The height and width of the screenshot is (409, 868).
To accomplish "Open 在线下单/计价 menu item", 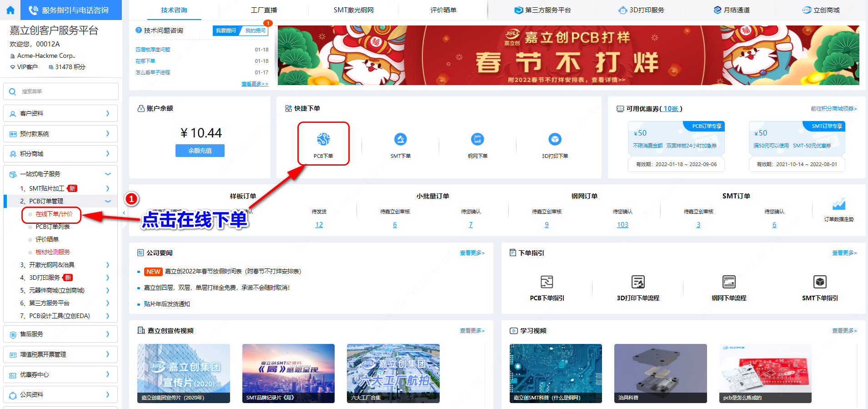I will point(54,214).
